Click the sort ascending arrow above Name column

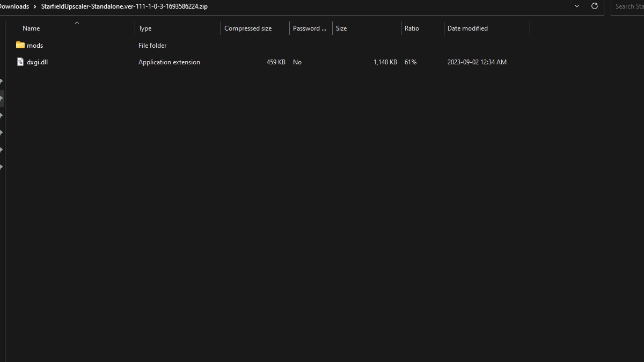coord(77,23)
